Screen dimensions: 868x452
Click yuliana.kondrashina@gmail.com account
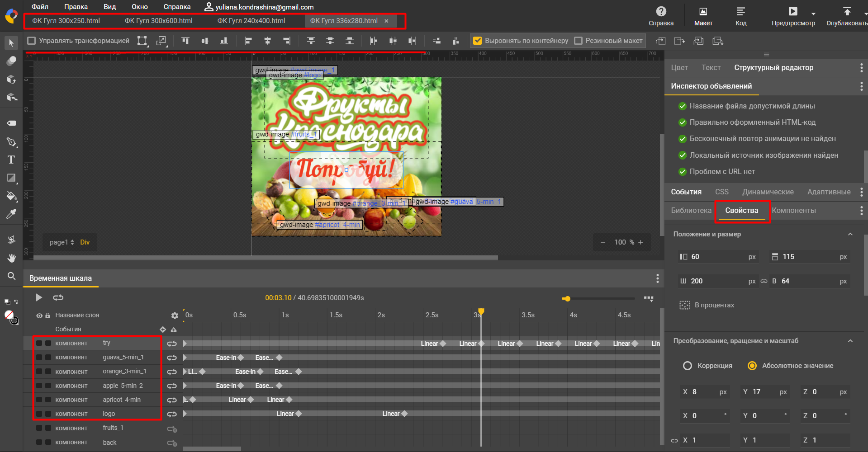coord(259,7)
